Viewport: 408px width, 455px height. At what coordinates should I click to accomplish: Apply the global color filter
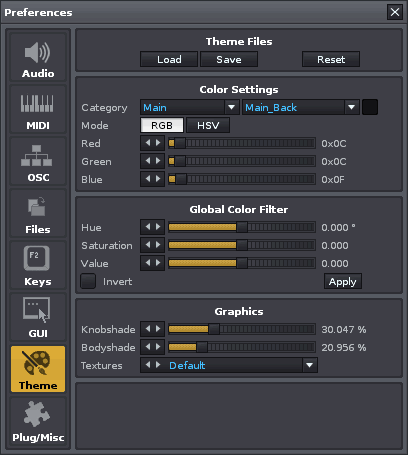[x=343, y=281]
